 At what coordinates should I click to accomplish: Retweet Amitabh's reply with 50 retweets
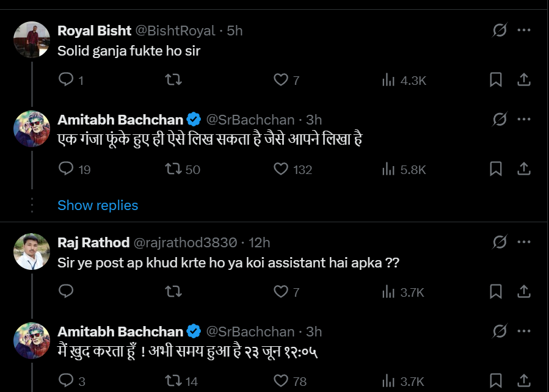pos(173,169)
